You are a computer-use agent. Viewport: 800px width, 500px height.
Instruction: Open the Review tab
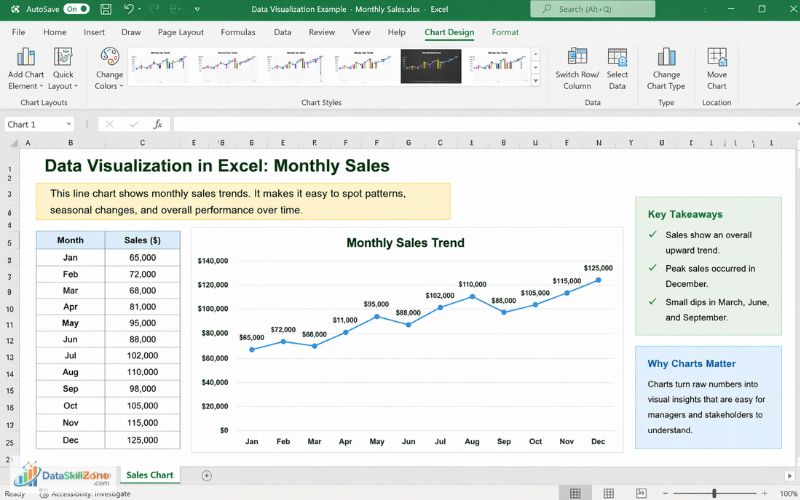[321, 32]
